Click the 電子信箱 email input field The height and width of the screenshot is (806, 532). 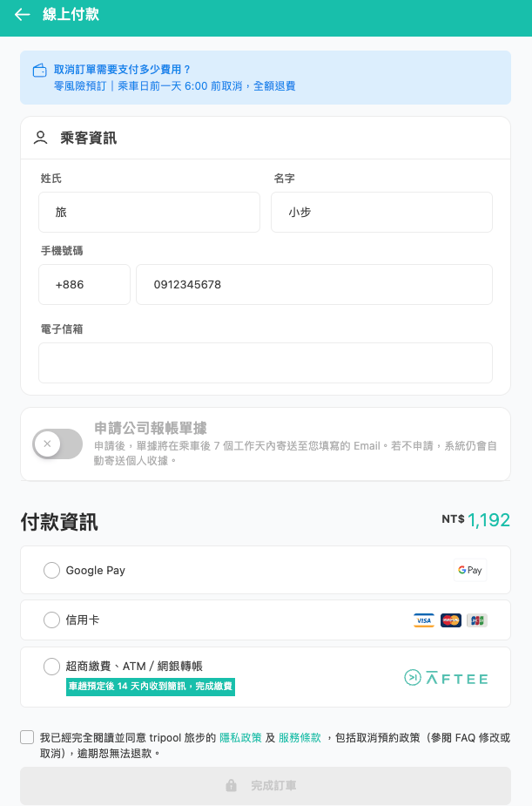point(266,361)
